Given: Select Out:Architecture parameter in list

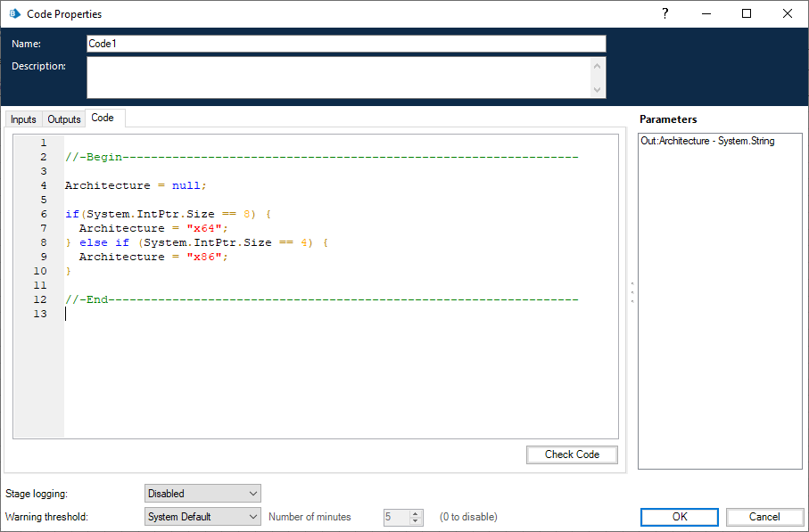Looking at the screenshot, I should click(707, 141).
